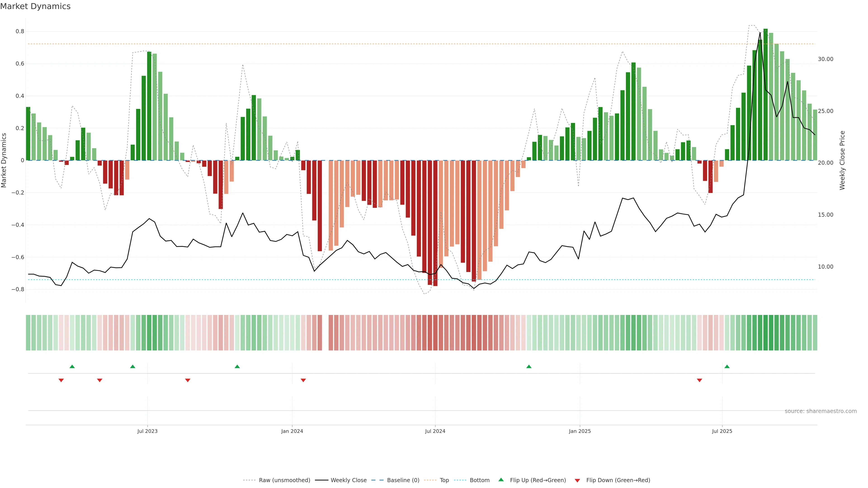Click the leftmost red flip-down triangle marker
The image size is (868, 488).
(61, 380)
